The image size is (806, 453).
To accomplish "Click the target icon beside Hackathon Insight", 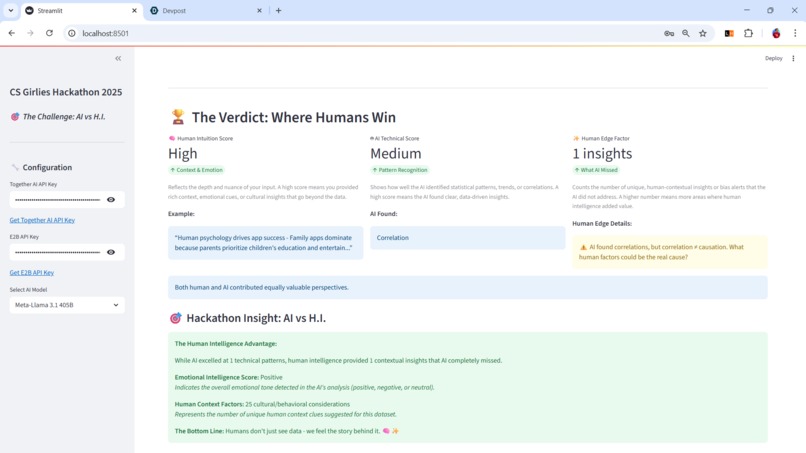I will tap(175, 318).
